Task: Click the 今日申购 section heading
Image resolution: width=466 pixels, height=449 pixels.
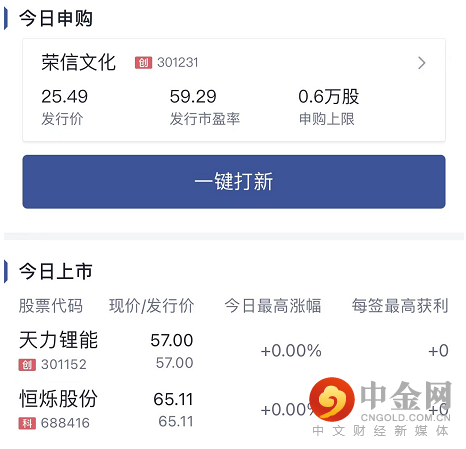Action: tap(56, 18)
